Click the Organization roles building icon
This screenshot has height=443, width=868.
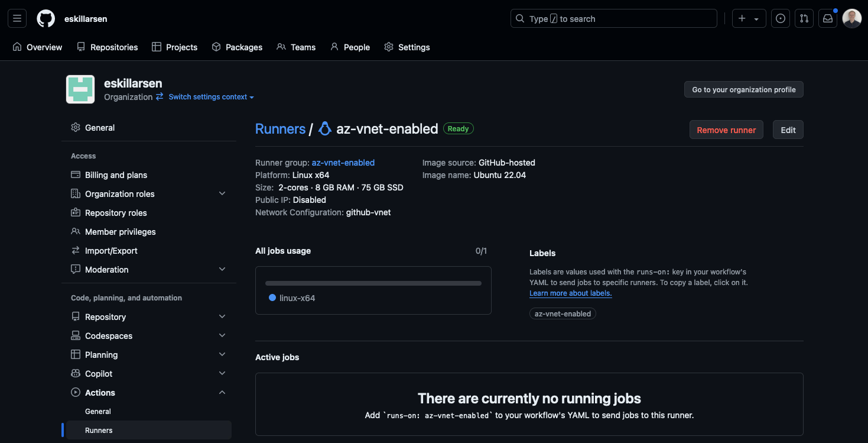tap(76, 193)
